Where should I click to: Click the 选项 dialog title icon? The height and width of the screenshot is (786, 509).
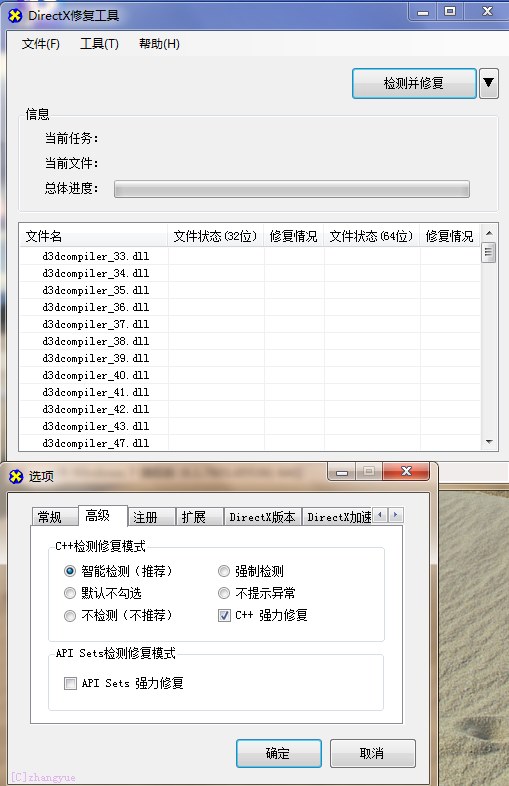tap(16, 476)
